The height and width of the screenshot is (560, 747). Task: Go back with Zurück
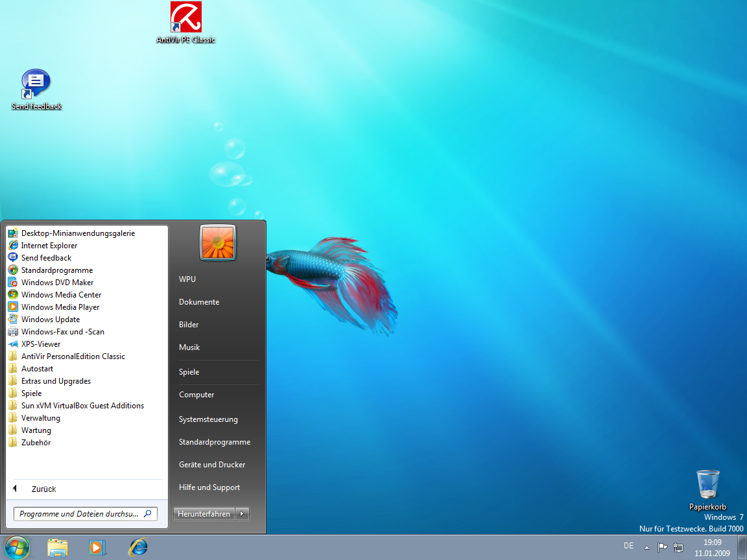tap(43, 489)
